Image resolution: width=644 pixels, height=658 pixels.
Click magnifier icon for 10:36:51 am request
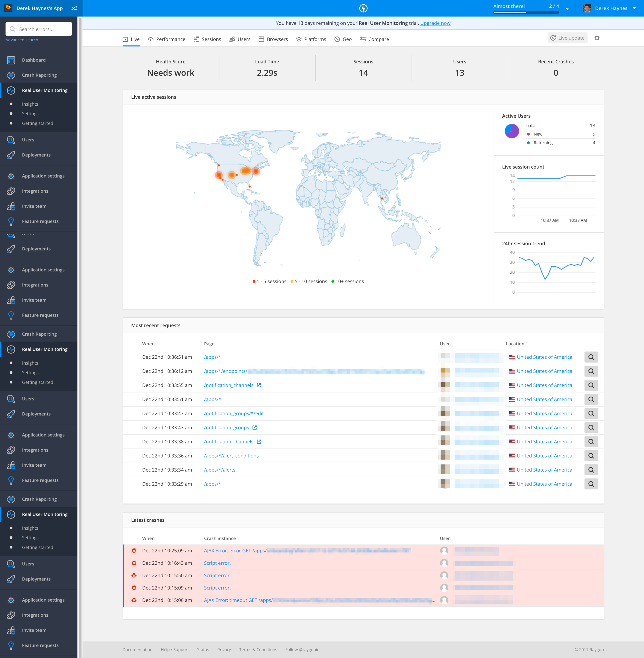(x=591, y=357)
